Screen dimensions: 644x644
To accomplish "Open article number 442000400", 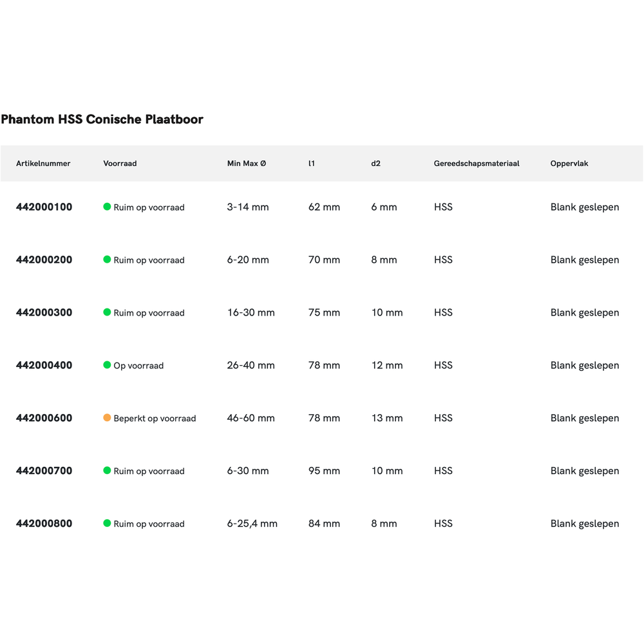I will click(44, 366).
